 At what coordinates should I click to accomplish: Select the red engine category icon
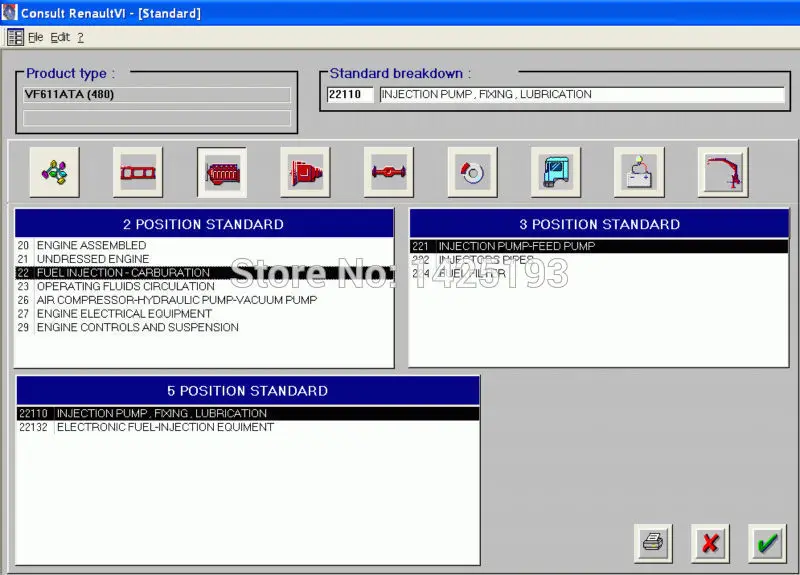222,172
